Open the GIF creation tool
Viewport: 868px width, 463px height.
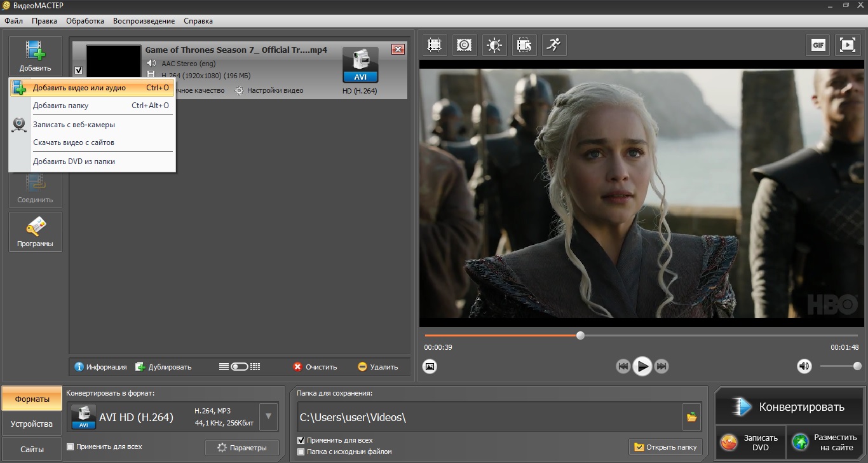tap(818, 45)
